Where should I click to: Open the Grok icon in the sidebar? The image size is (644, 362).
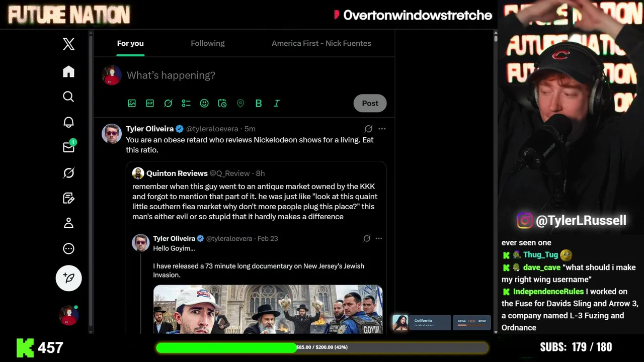click(69, 173)
